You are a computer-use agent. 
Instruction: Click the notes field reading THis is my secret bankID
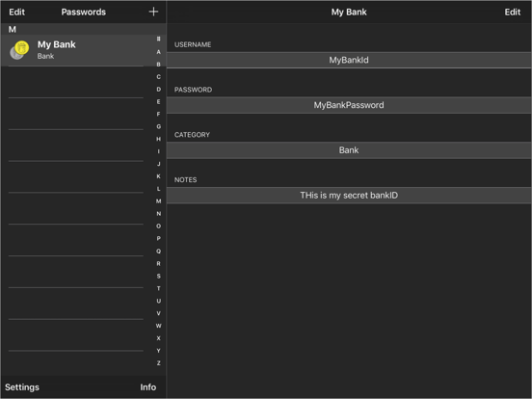pos(349,196)
